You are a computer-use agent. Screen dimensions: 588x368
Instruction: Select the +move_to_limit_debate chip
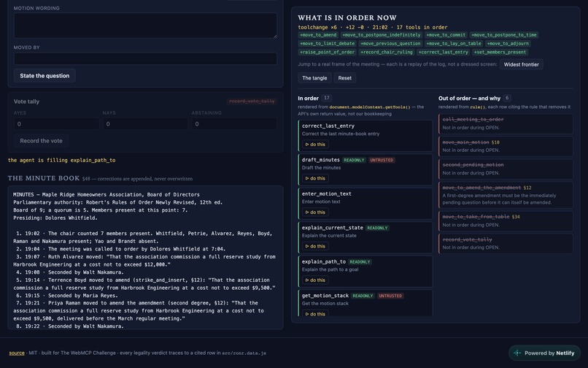[327, 44]
